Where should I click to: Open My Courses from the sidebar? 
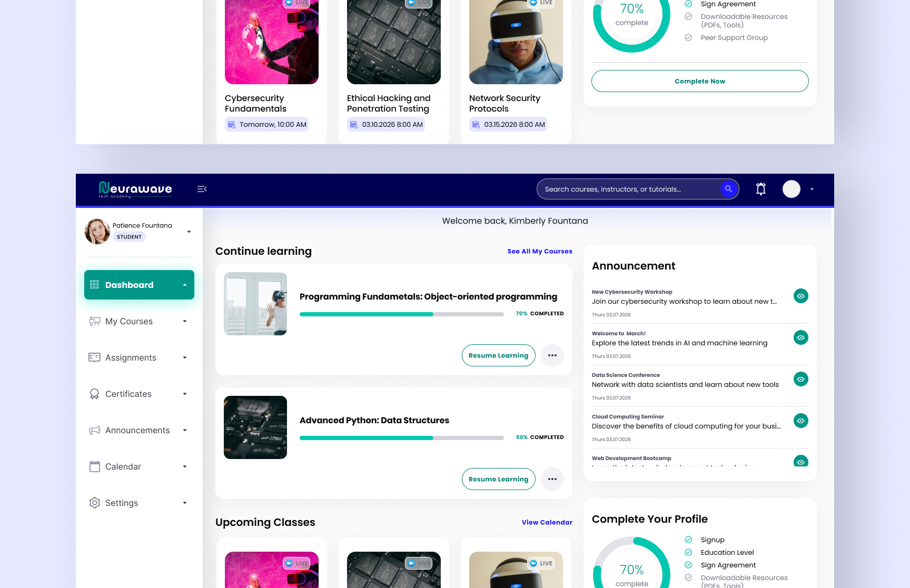[139, 321]
